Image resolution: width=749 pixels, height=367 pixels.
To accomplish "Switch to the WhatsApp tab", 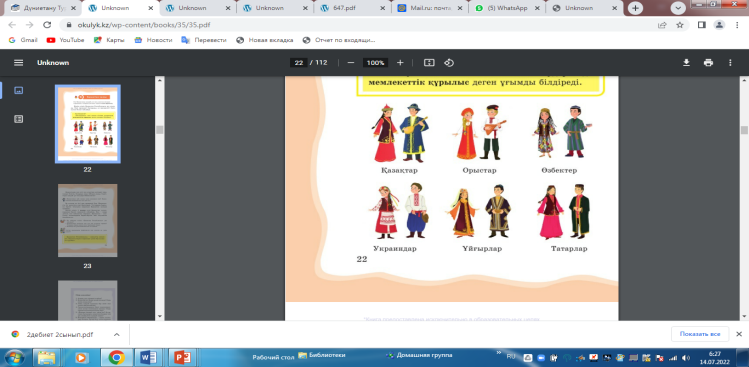I will (x=506, y=8).
